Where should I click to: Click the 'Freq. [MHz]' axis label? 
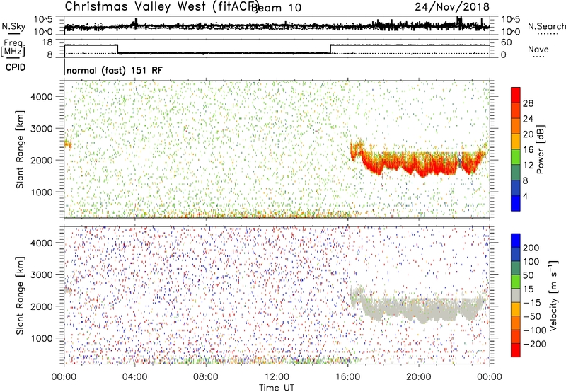pyautogui.click(x=13, y=48)
